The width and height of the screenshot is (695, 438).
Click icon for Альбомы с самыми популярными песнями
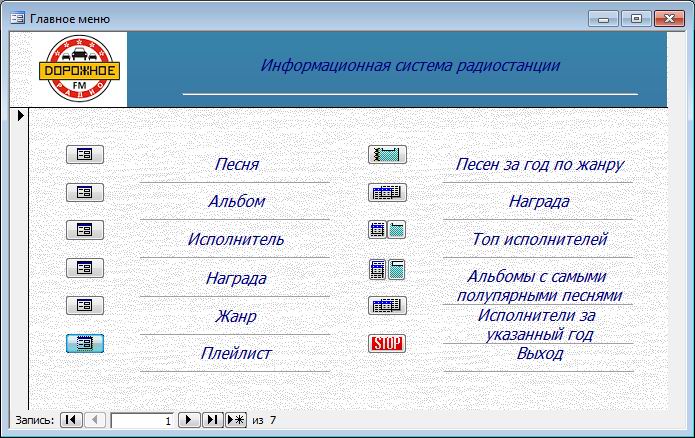point(387,268)
